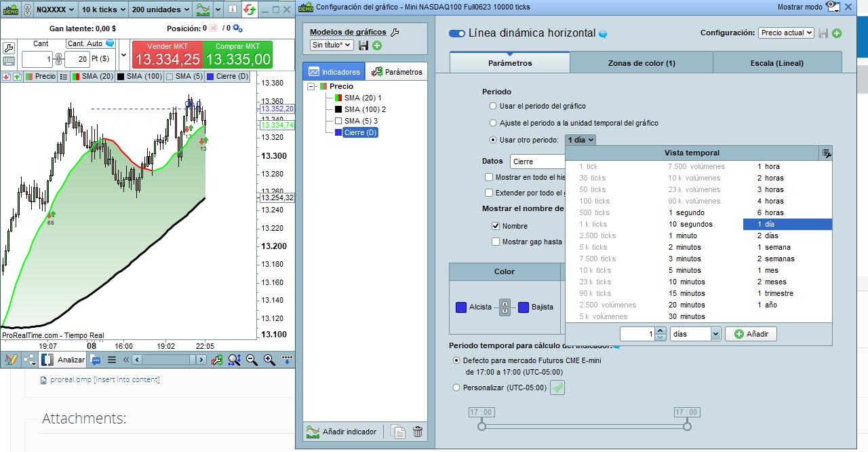Click the chain link between quantity fields
This screenshot has width=868, height=452.
(x=58, y=59)
